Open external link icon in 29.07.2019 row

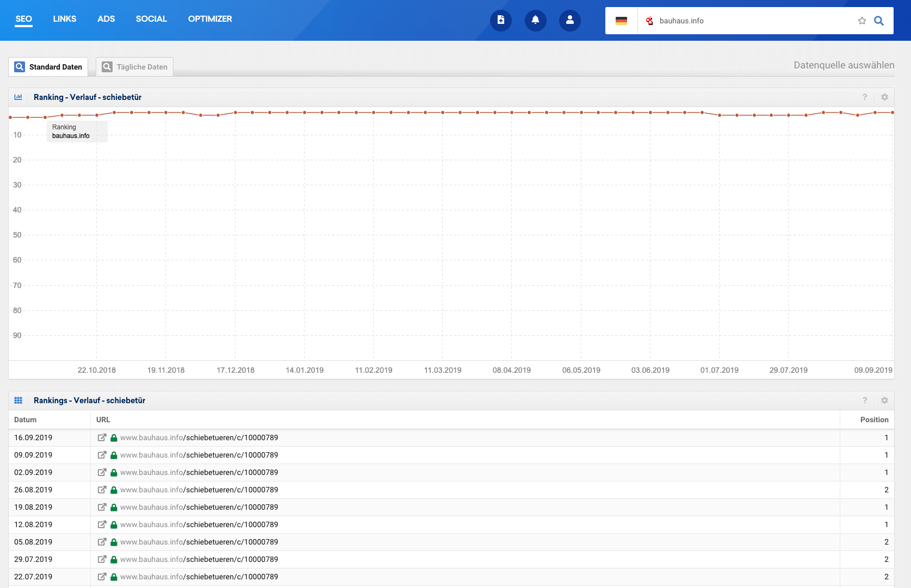tap(102, 559)
